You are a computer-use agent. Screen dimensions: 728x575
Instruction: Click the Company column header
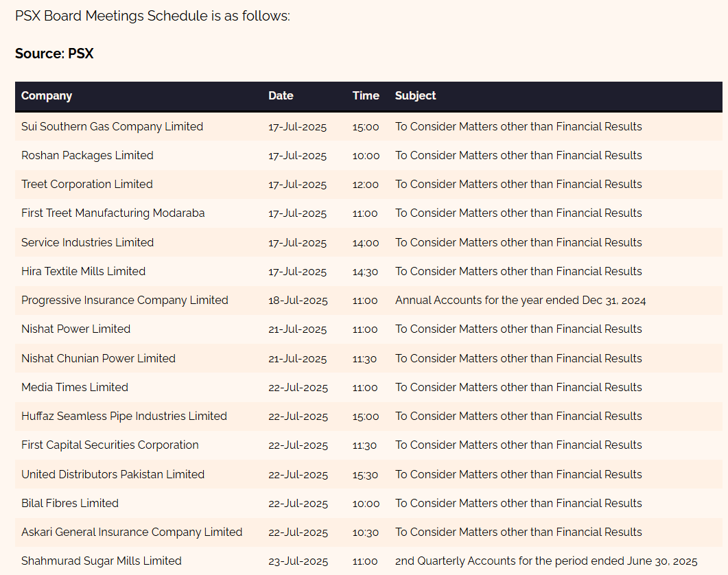47,95
